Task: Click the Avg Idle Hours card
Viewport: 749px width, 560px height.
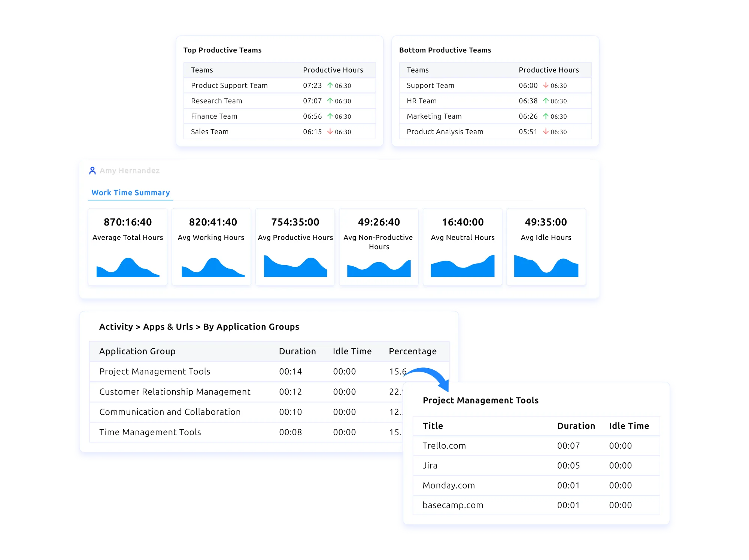Action: coord(546,247)
